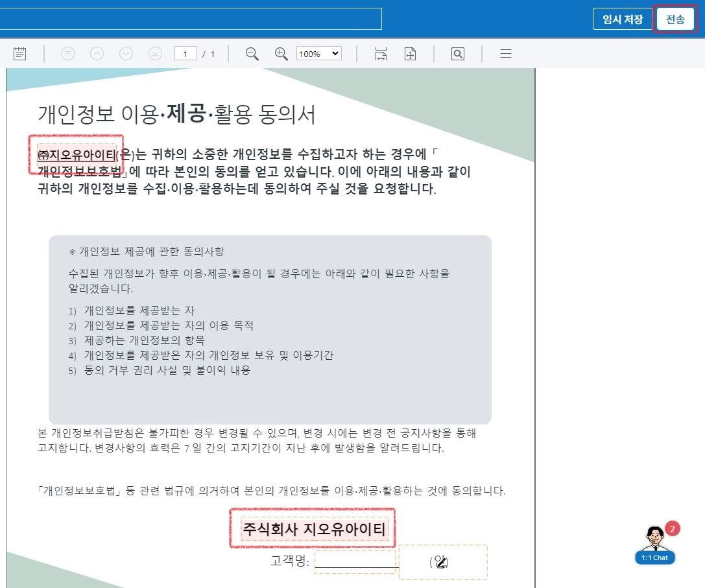Go to next page icon
Screen dimensions: 705x588
(126, 54)
